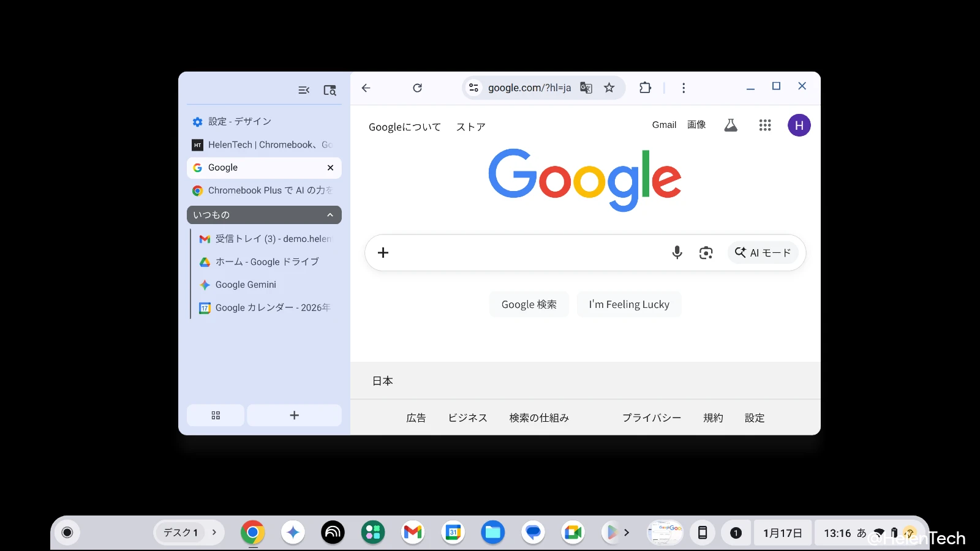Toggle the bookmark star in the address bar
This screenshot has height=551, width=980.
coord(609,88)
